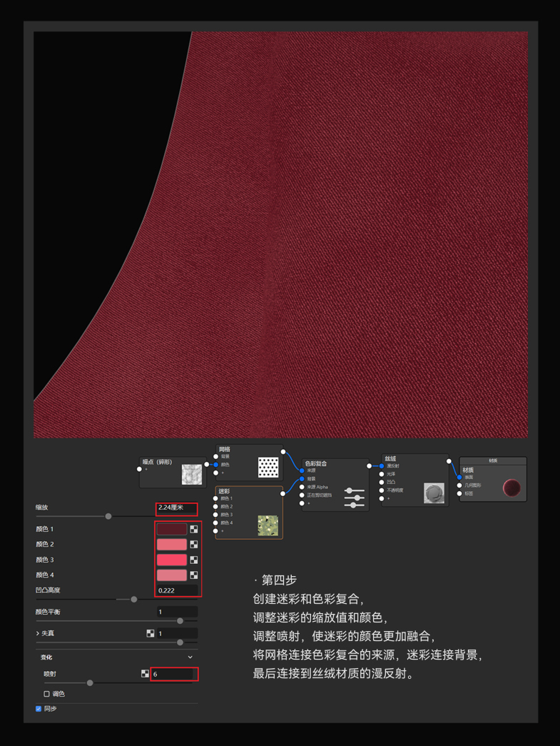Image resolution: width=560 pixels, height=746 pixels.
Task: Click the 凹凸高度 value field showing 0.222
Action: point(176,590)
